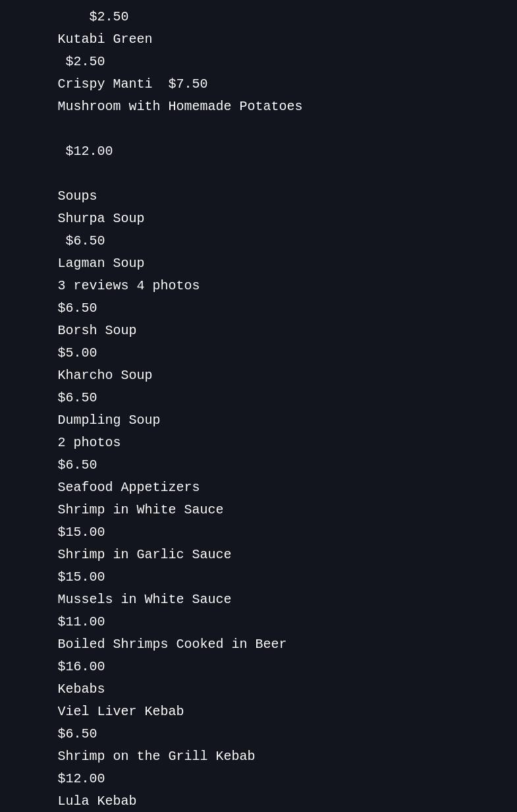Viewport: 517px width, 812px height.
Task: Click the Kutabi Green menu item
Action: pyautogui.click(x=105, y=40)
